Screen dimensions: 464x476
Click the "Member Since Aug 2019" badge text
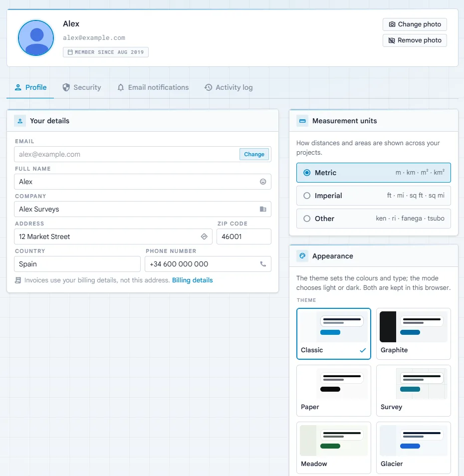point(109,52)
